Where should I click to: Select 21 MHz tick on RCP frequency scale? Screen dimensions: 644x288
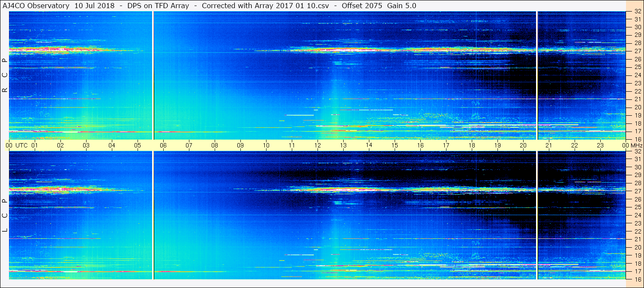[x=637, y=99]
